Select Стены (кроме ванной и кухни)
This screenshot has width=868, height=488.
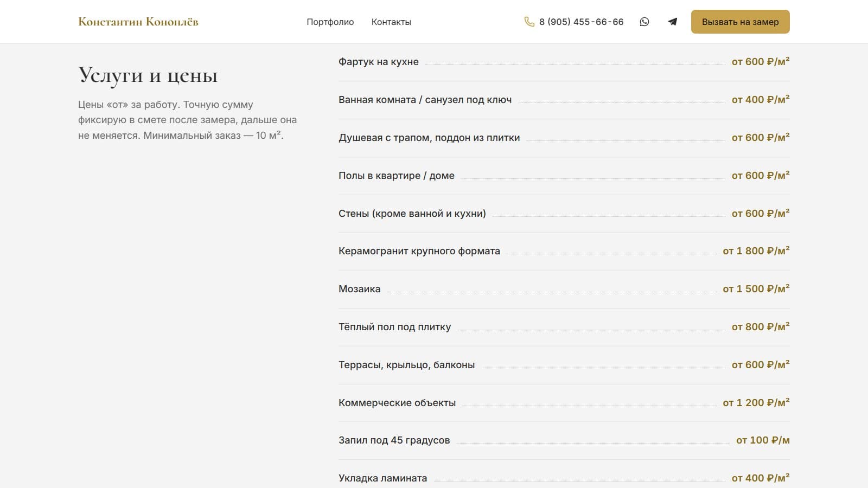[x=564, y=214]
